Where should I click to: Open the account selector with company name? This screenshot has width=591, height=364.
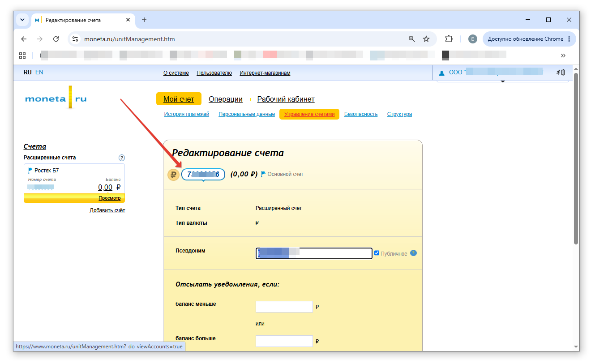pos(492,72)
